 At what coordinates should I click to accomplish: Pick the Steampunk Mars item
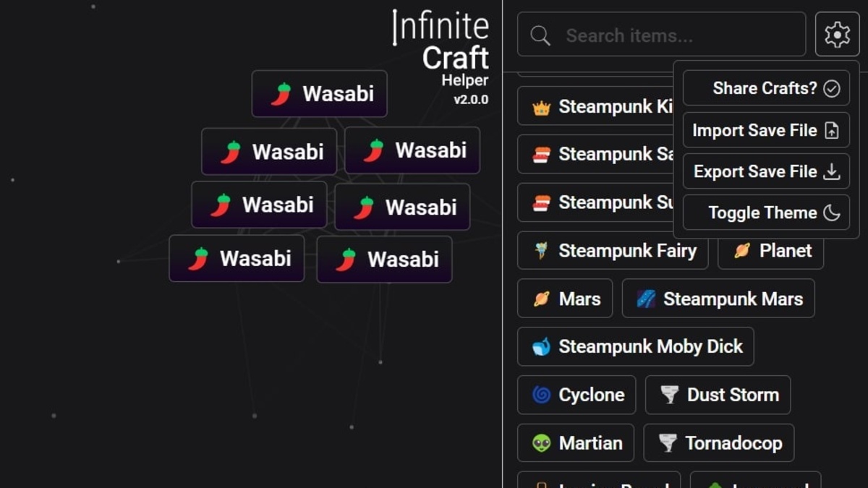pyautogui.click(x=718, y=299)
